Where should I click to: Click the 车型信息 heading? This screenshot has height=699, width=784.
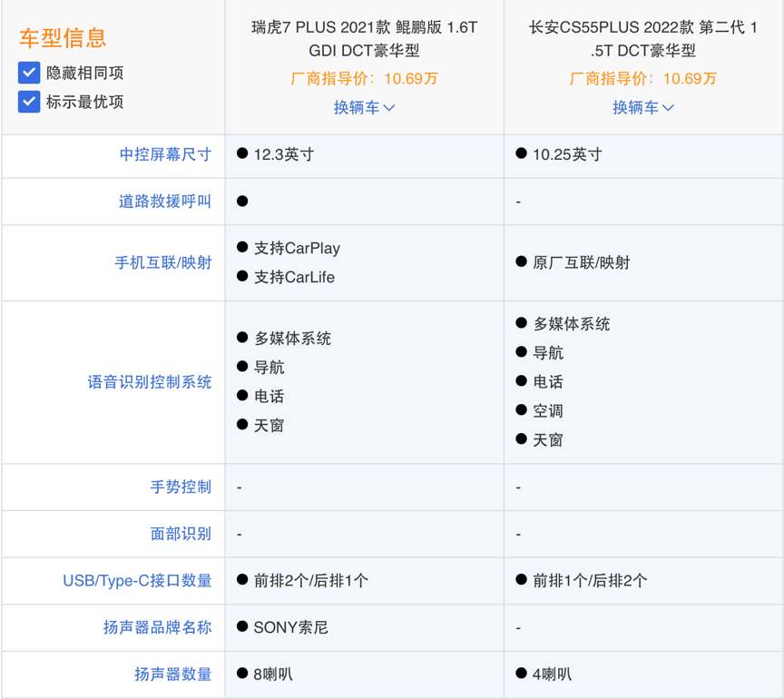coord(63,38)
